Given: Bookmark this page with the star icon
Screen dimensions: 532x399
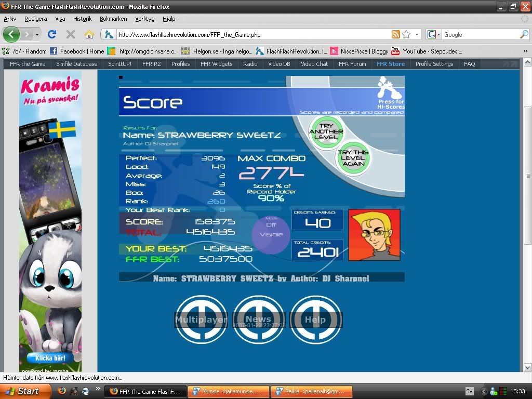Looking at the screenshot, I should [x=406, y=35].
